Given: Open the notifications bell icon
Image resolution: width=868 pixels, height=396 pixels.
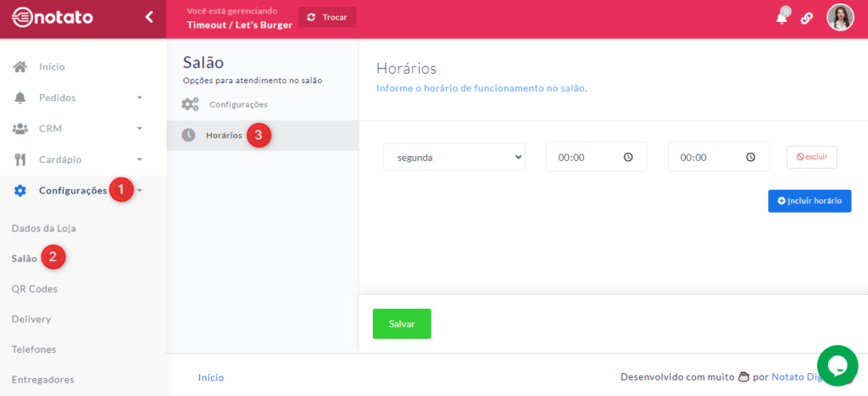Looking at the screenshot, I should (782, 18).
